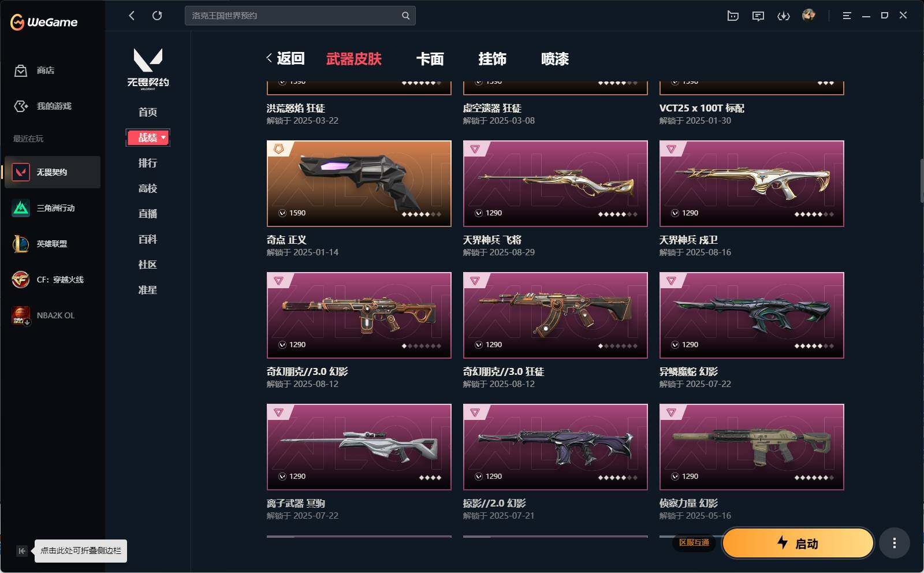Open the hamburger main menu

847,16
